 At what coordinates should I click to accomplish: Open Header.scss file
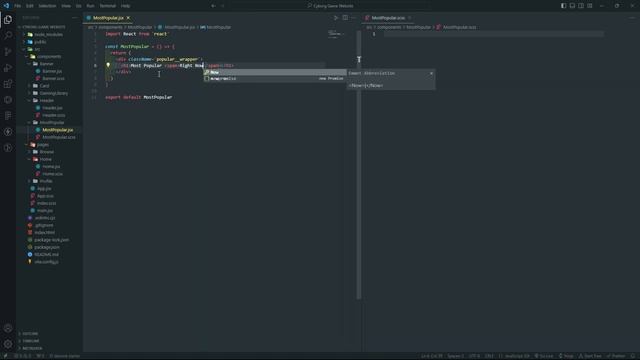pyautogui.click(x=53, y=115)
